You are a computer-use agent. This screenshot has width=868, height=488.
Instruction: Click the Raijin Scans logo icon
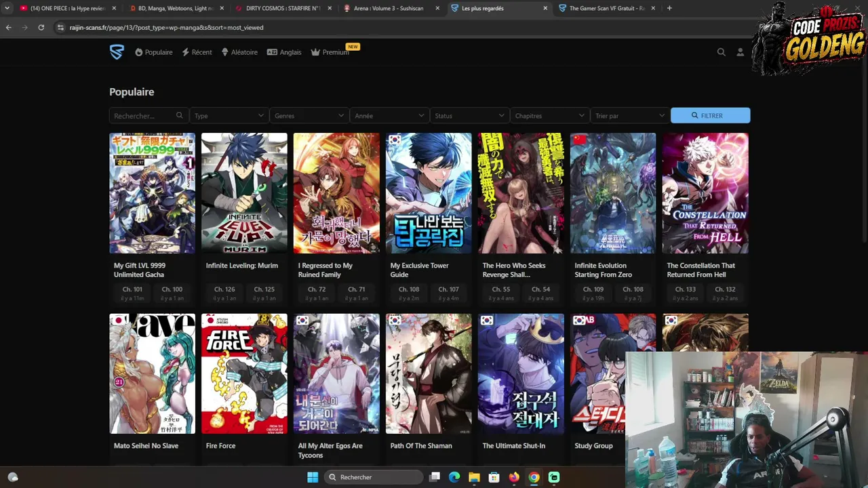pos(117,52)
